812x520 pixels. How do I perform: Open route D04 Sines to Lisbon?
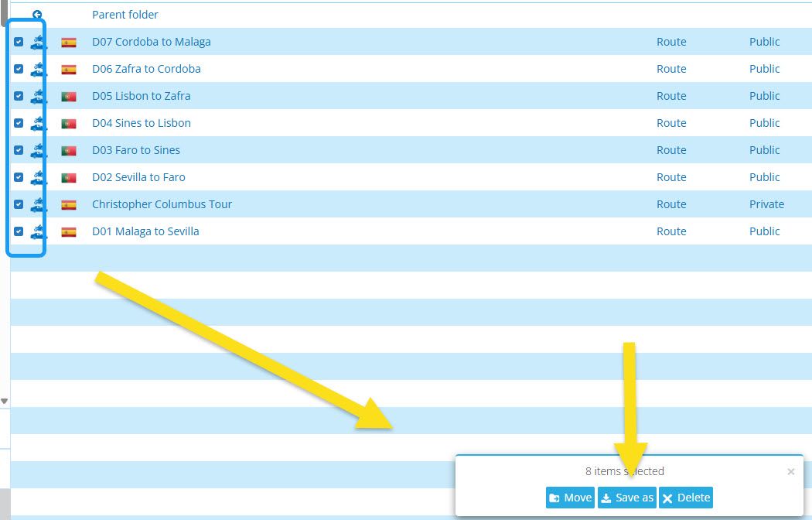coord(142,123)
